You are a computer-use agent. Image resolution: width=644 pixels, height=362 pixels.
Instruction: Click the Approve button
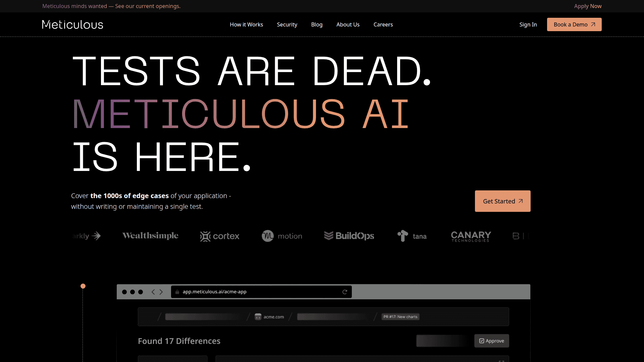click(x=491, y=341)
